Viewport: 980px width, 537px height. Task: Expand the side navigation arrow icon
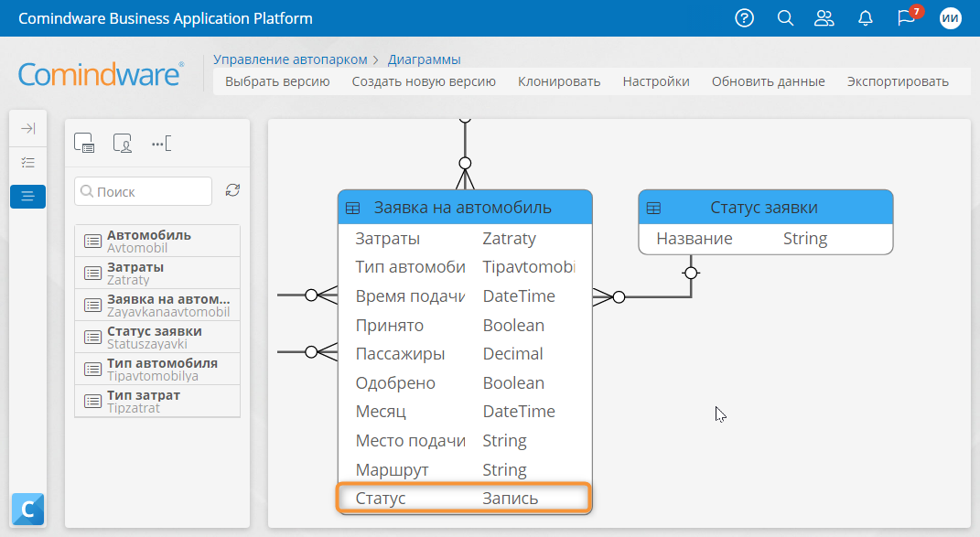pos(28,129)
